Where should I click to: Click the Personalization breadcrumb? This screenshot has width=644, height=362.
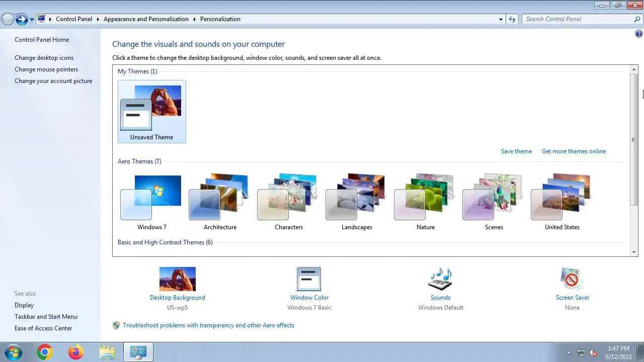pos(220,19)
